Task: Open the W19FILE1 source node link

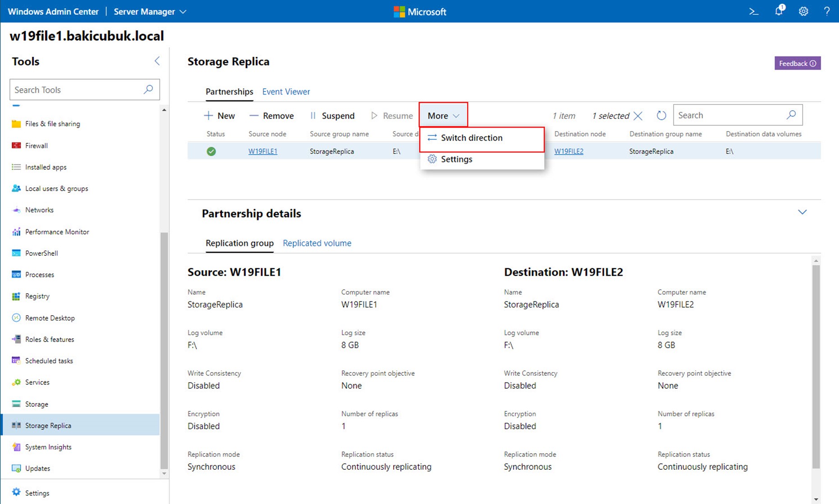Action: click(262, 151)
